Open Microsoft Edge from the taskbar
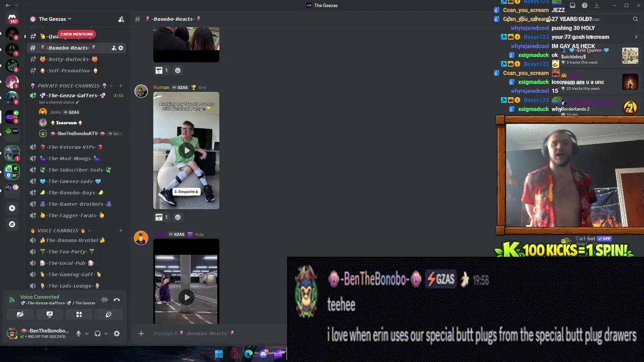644x362 pixels. click(x=249, y=354)
